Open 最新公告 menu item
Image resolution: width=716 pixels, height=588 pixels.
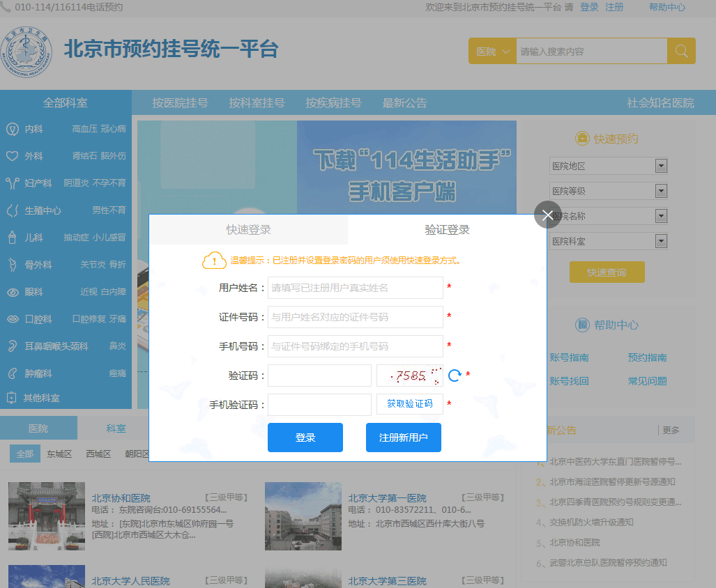(x=404, y=102)
